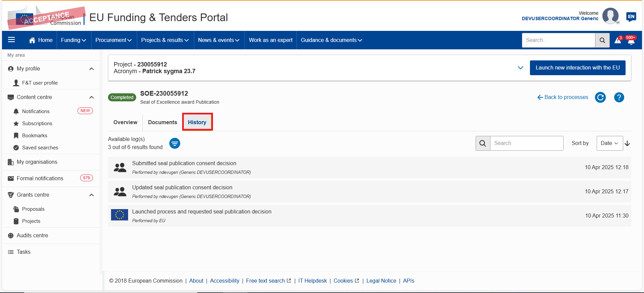
Task: Open Saved searches in the sidebar
Action: coord(40,148)
